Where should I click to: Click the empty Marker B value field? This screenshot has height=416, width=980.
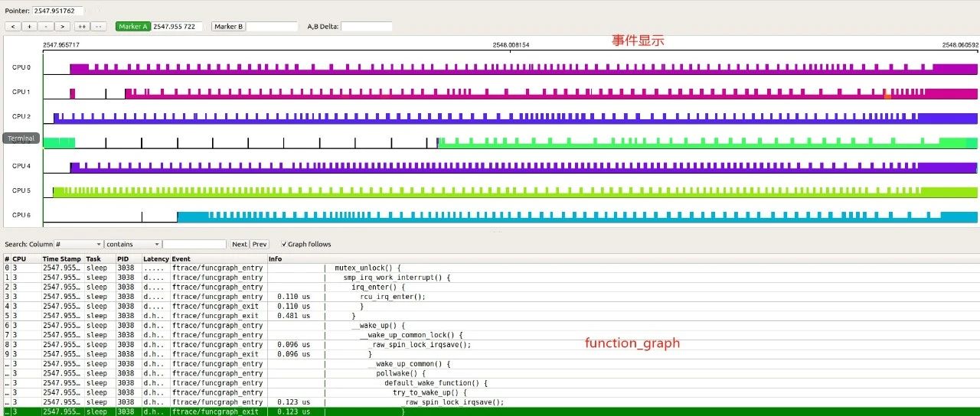pyautogui.click(x=272, y=26)
